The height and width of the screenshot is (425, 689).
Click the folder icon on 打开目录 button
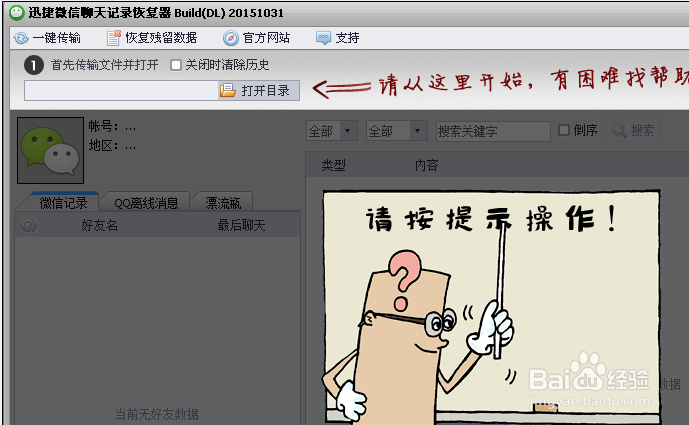228,91
